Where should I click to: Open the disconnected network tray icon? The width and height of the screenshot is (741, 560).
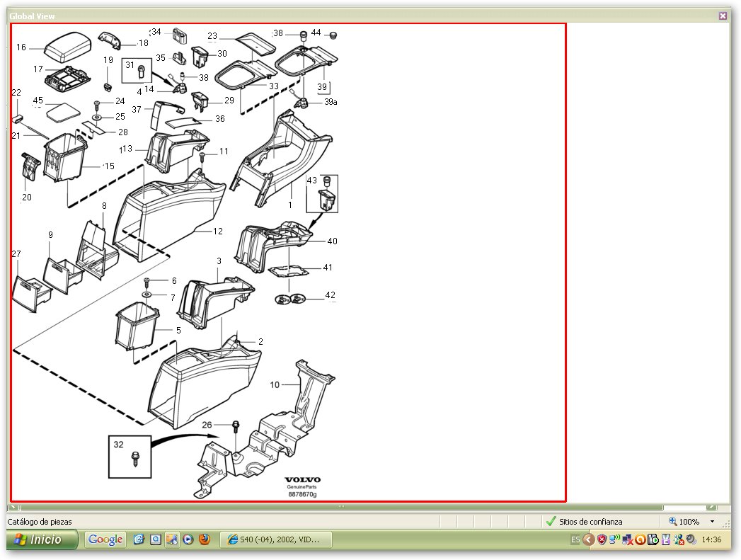coord(628,539)
